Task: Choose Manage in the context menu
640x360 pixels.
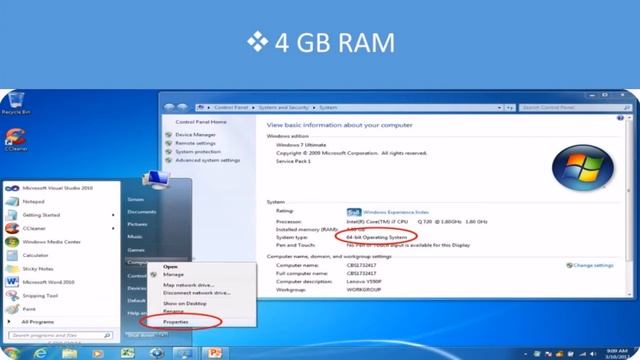Action: click(173, 275)
